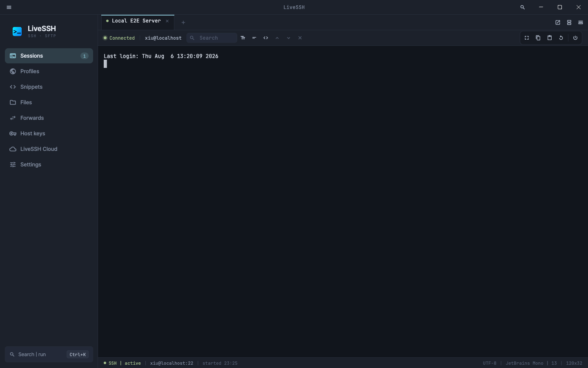588x368 pixels.
Task: Click the started 23:25 status text
Action: [x=220, y=363]
